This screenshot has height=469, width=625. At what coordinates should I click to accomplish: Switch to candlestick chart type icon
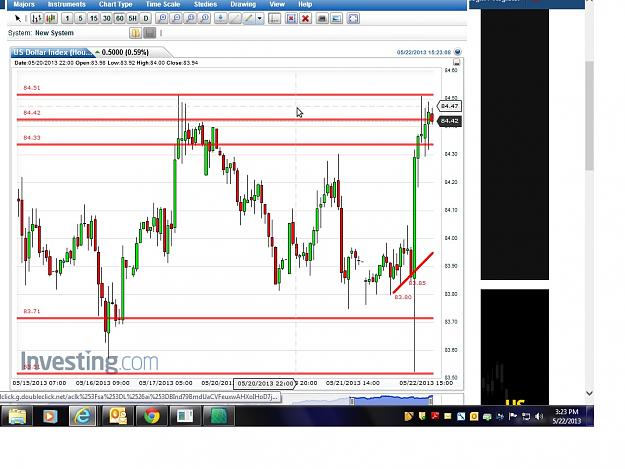pos(51,18)
